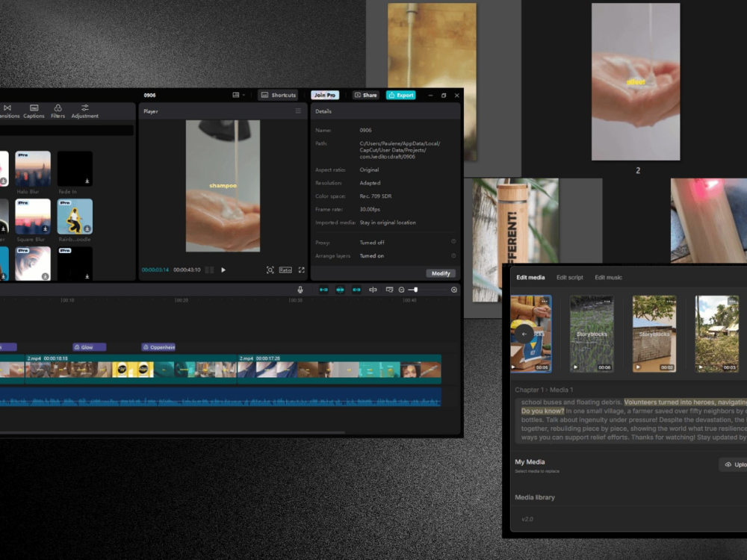Select the Square Blur effect thumbnail
This screenshot has width=747, height=560.
[33, 217]
